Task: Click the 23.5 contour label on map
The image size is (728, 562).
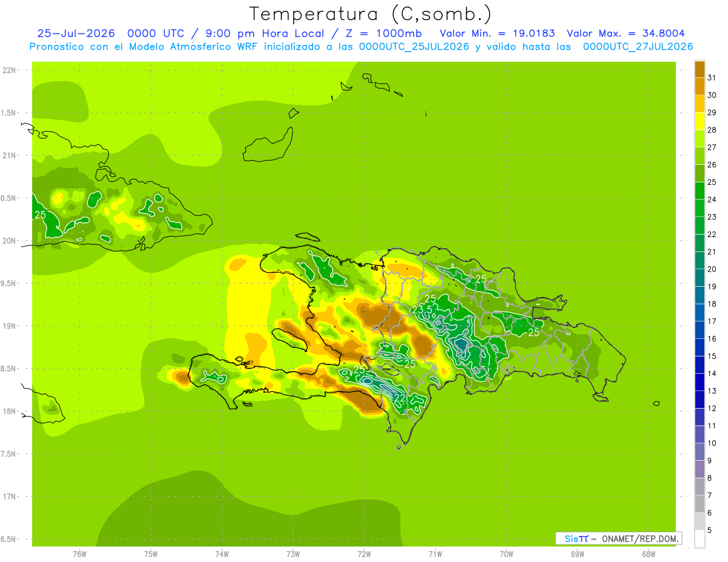Action: [422, 310]
